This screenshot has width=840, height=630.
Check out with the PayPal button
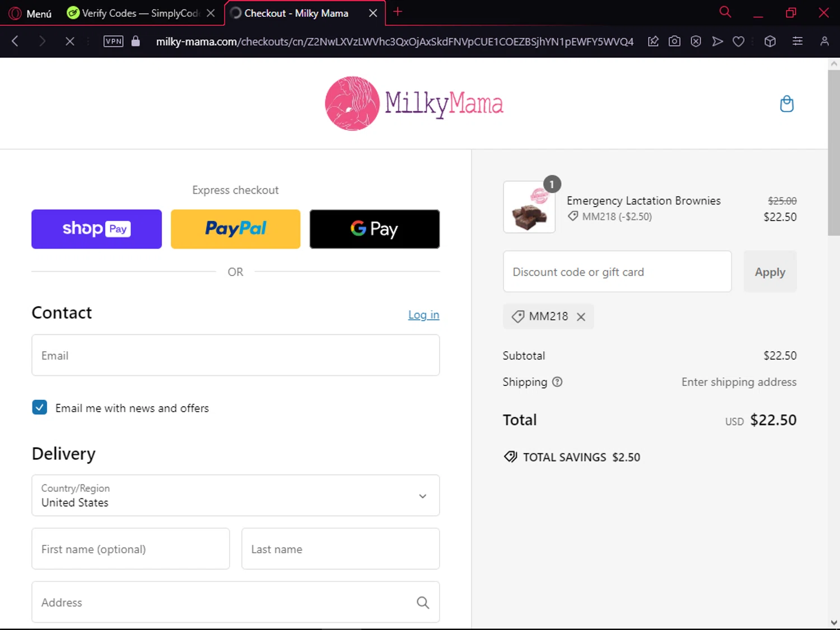(x=236, y=229)
